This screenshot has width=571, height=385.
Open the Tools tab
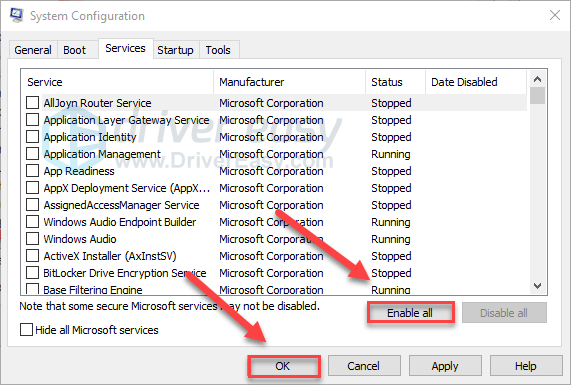click(x=218, y=50)
